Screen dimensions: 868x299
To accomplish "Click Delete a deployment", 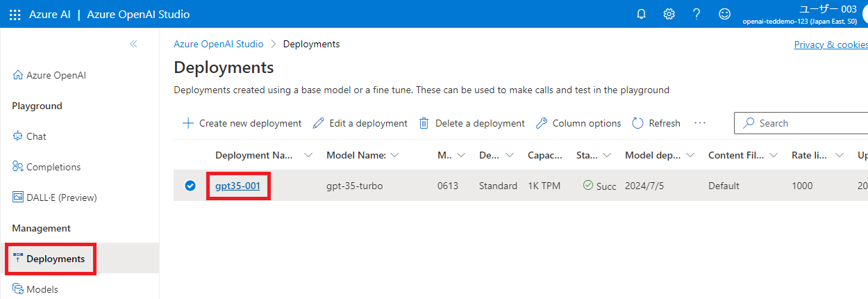I will [x=471, y=123].
